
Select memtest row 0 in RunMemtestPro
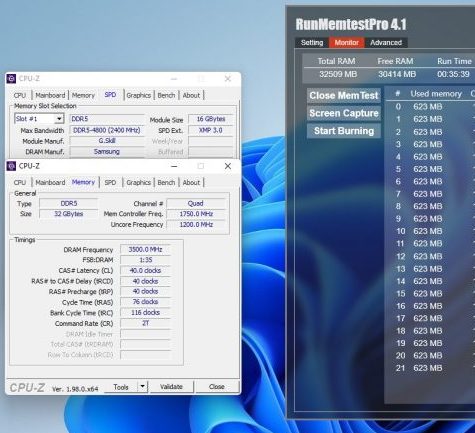[430, 107]
